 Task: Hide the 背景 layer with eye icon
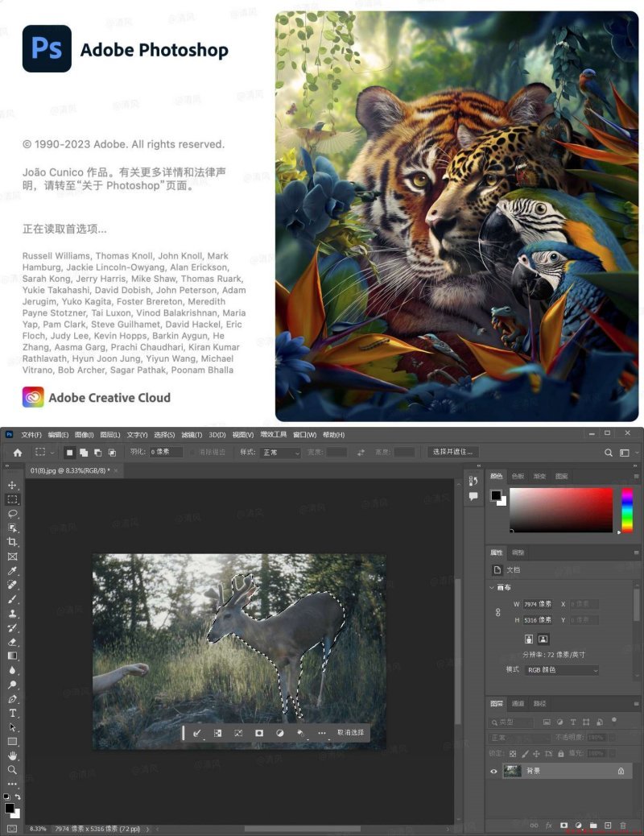(x=494, y=771)
